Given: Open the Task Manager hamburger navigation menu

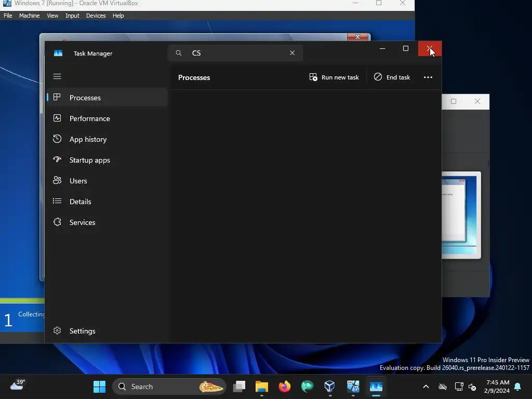Looking at the screenshot, I should (57, 76).
